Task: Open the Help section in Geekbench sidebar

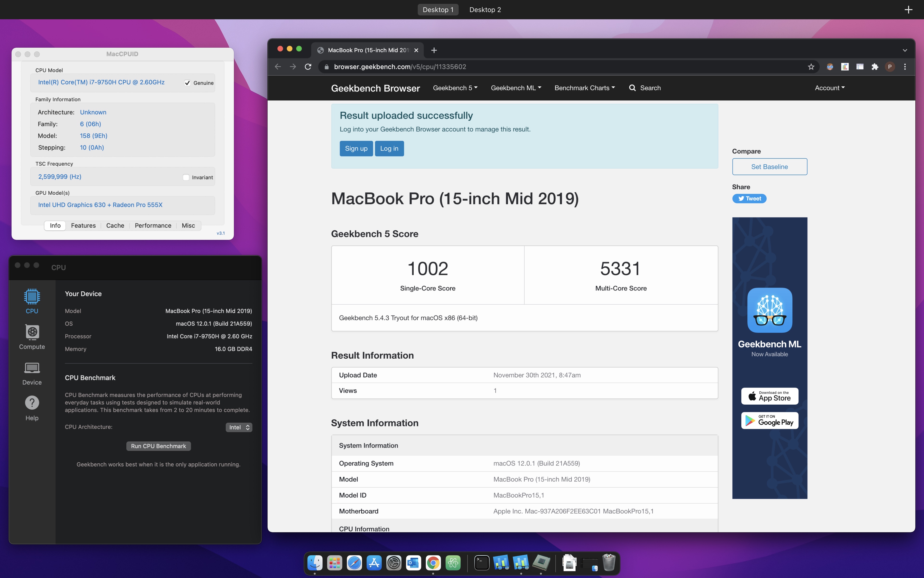Action: coord(32,408)
